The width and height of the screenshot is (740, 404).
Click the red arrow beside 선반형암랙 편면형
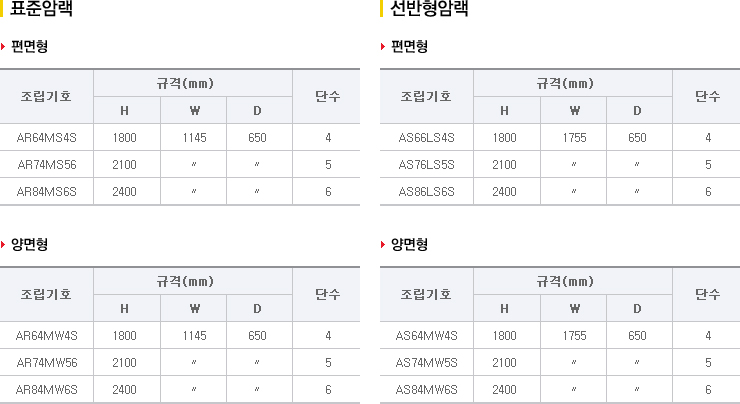point(383,46)
